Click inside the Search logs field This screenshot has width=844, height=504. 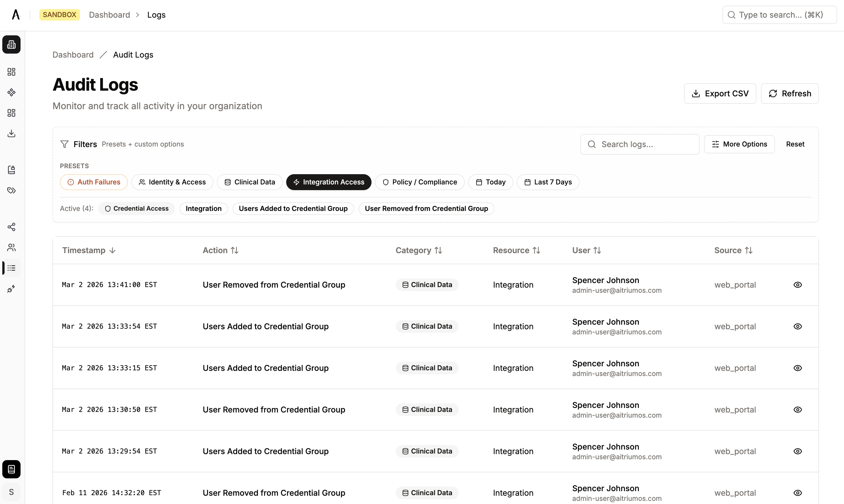pos(639,144)
